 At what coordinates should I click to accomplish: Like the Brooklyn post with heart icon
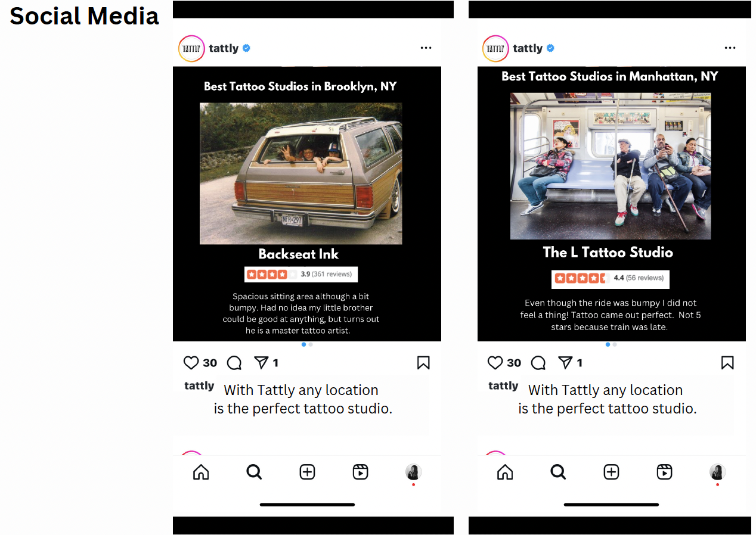[191, 363]
